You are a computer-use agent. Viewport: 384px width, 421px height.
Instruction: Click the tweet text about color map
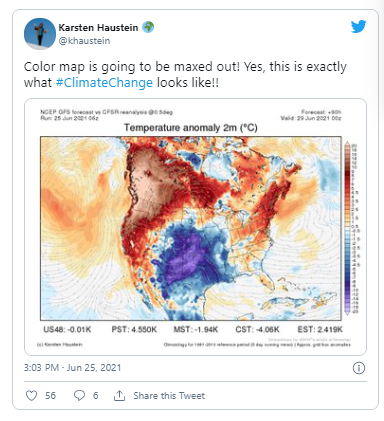coord(185,75)
